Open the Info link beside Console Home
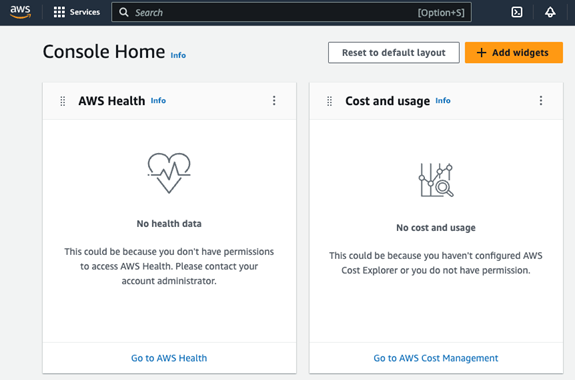The height and width of the screenshot is (380, 575). (178, 55)
